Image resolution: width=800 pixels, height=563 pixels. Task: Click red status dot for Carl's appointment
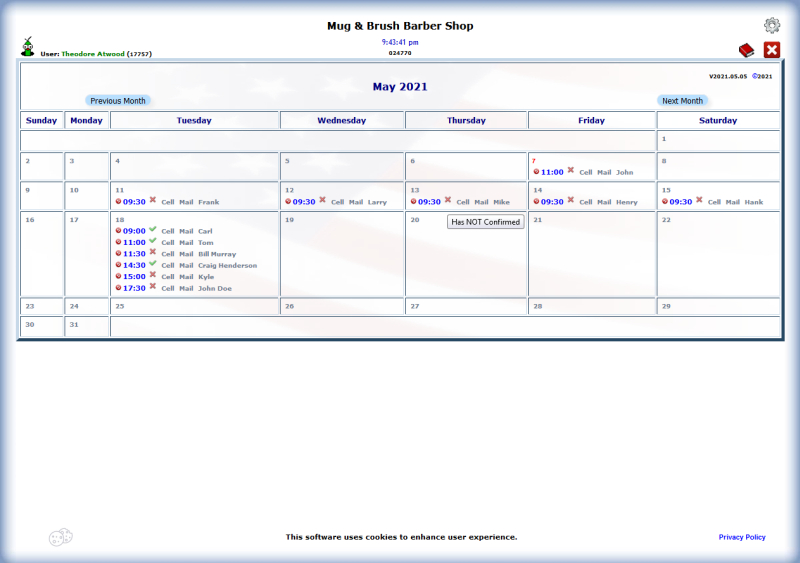[x=118, y=231]
